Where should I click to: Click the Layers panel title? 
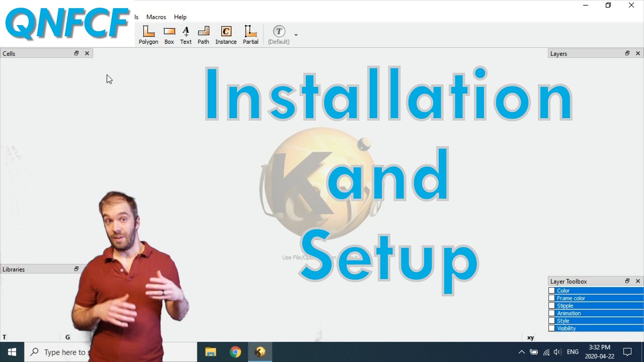tap(558, 54)
